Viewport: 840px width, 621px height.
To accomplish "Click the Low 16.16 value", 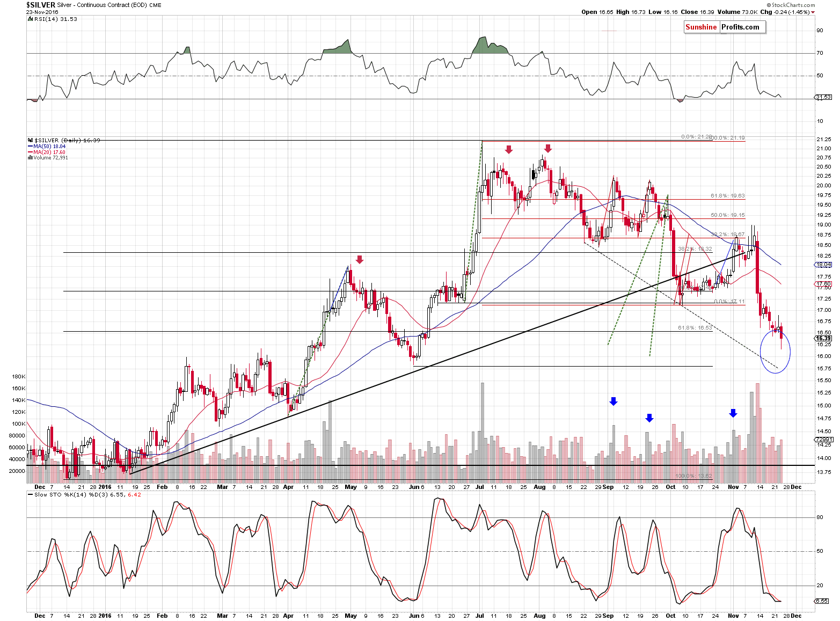I will (x=663, y=12).
